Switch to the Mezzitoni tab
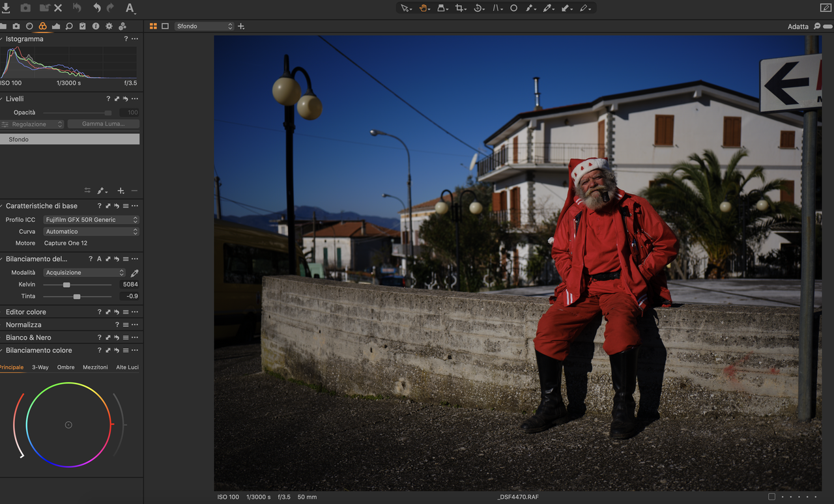This screenshot has width=834, height=504. pyautogui.click(x=95, y=367)
